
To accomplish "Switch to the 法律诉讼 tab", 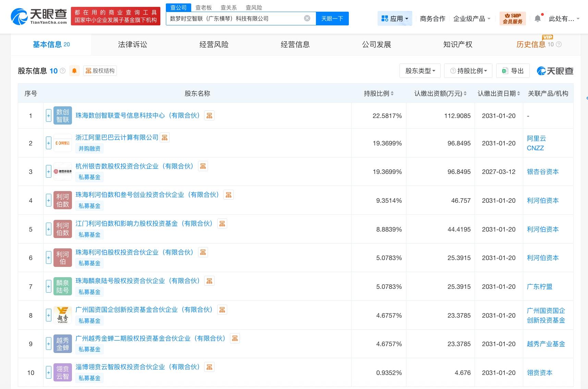I will [x=133, y=45].
